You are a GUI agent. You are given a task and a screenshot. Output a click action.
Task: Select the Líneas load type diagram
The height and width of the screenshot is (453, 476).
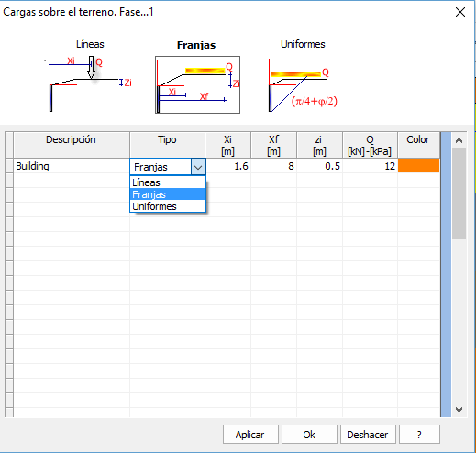point(88,83)
